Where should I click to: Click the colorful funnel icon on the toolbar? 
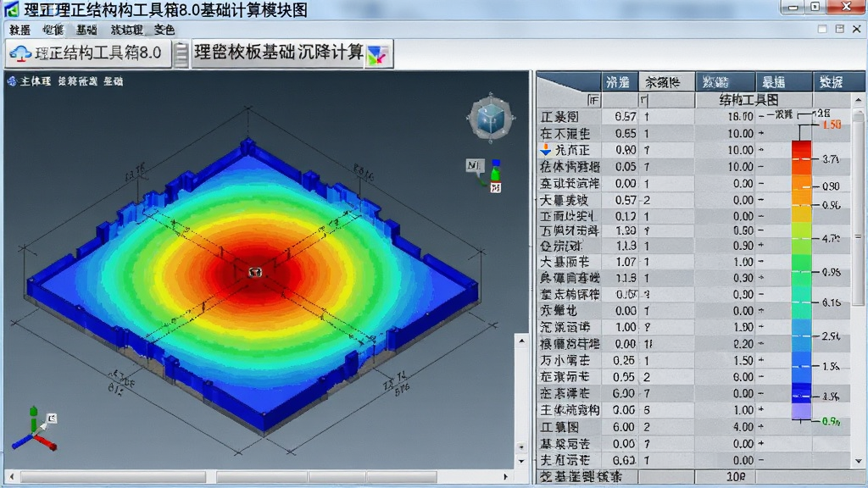(x=378, y=55)
